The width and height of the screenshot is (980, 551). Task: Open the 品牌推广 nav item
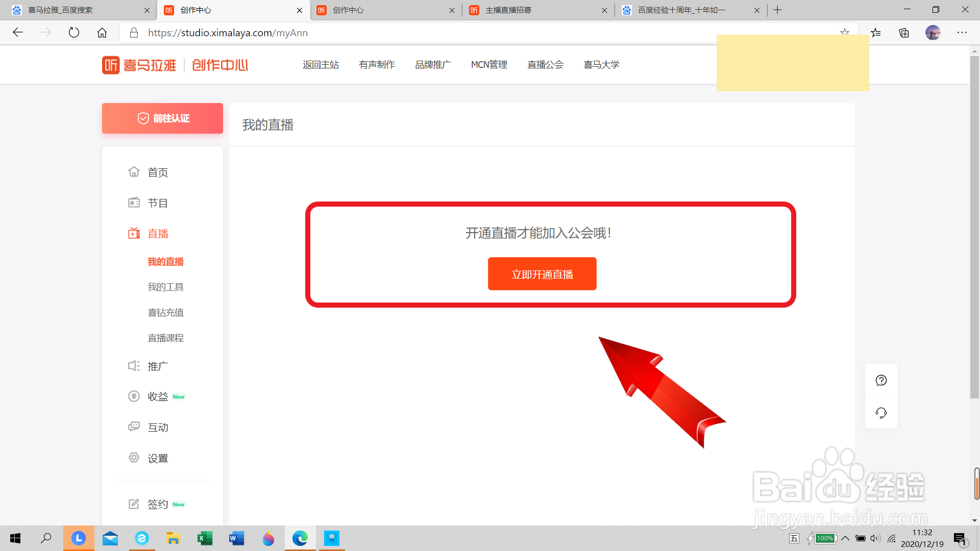pyautogui.click(x=433, y=65)
